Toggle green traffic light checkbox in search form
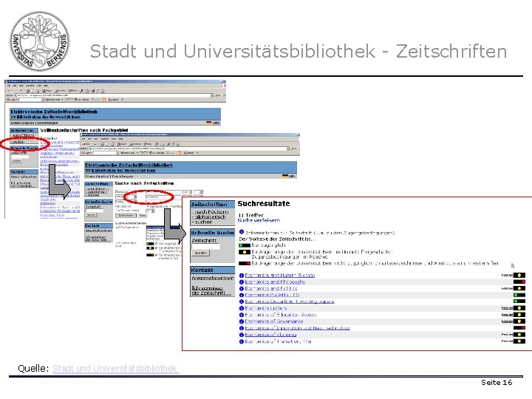This screenshot has height=399, width=532. [156, 244]
